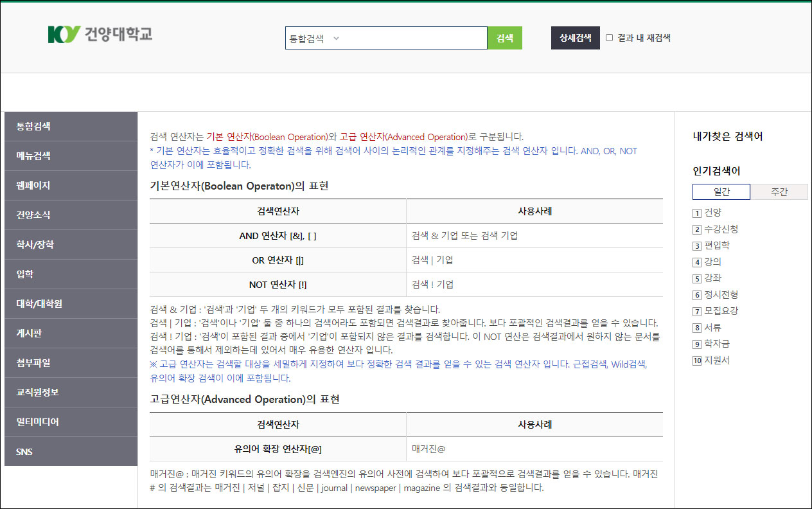
Task: Click the Konyang University logo
Action: 100,35
